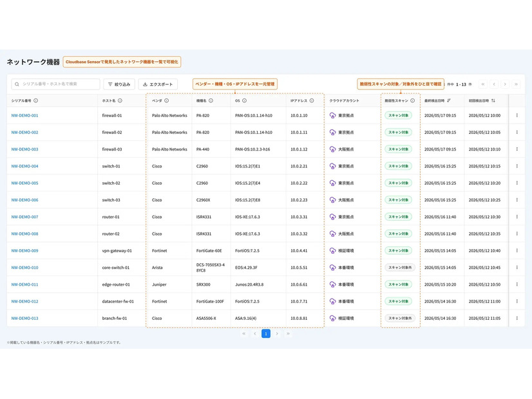
Task: Go to previous page in bottom pagination
Action: [x=255, y=333]
